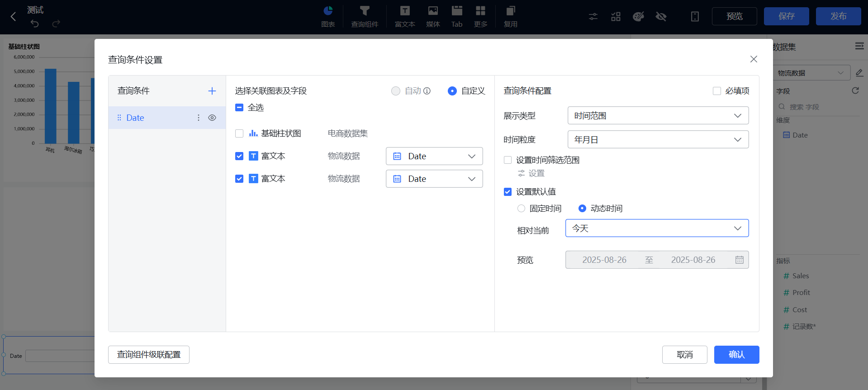
Task: Add a new query condition with plus icon
Action: [212, 91]
